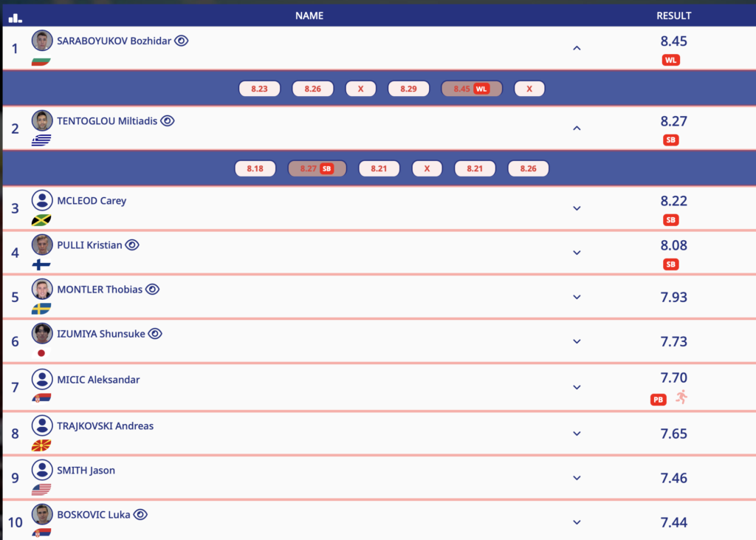
Task: Click the profile photo of MONTLER Thobias
Action: tap(42, 289)
